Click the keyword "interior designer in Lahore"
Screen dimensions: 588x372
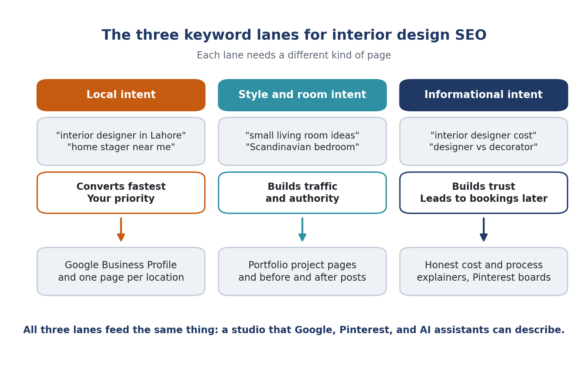[121, 136]
